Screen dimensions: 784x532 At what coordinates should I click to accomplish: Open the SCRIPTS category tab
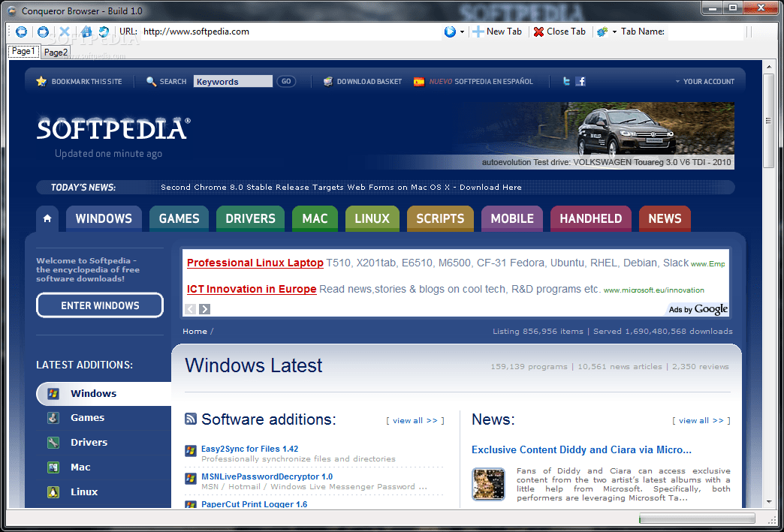pyautogui.click(x=441, y=219)
